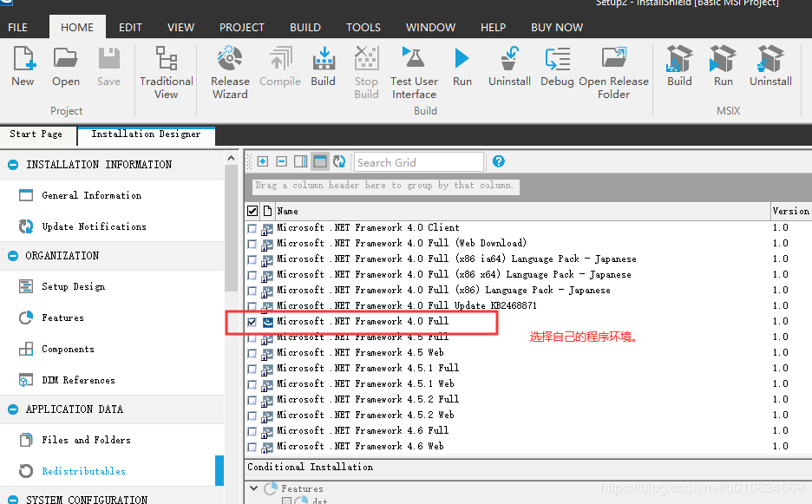Collapse Features node in Conditional Installation
812x504 pixels.
253,488
